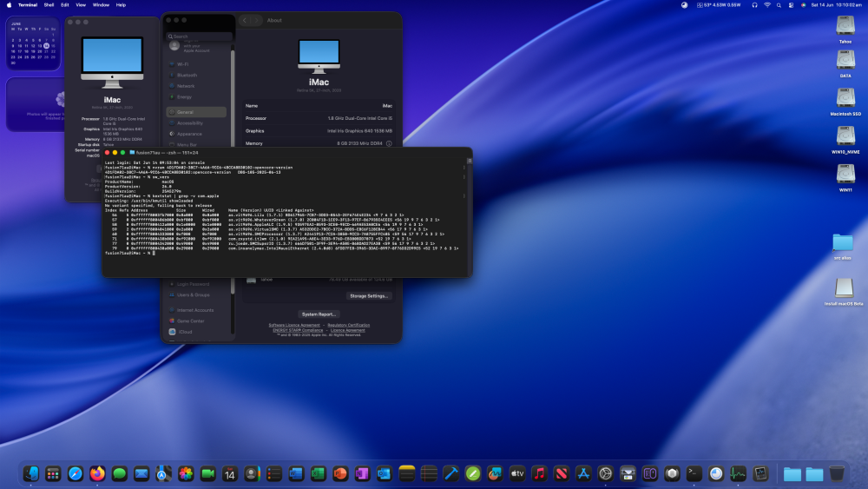Open Software Licence Agreement link
The image size is (868, 489).
pyautogui.click(x=294, y=326)
